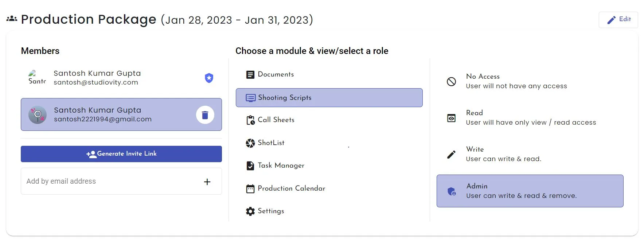Screen dimensions: 644x246
Task: Click the team icon beside Production Package
Action: click(x=12, y=19)
